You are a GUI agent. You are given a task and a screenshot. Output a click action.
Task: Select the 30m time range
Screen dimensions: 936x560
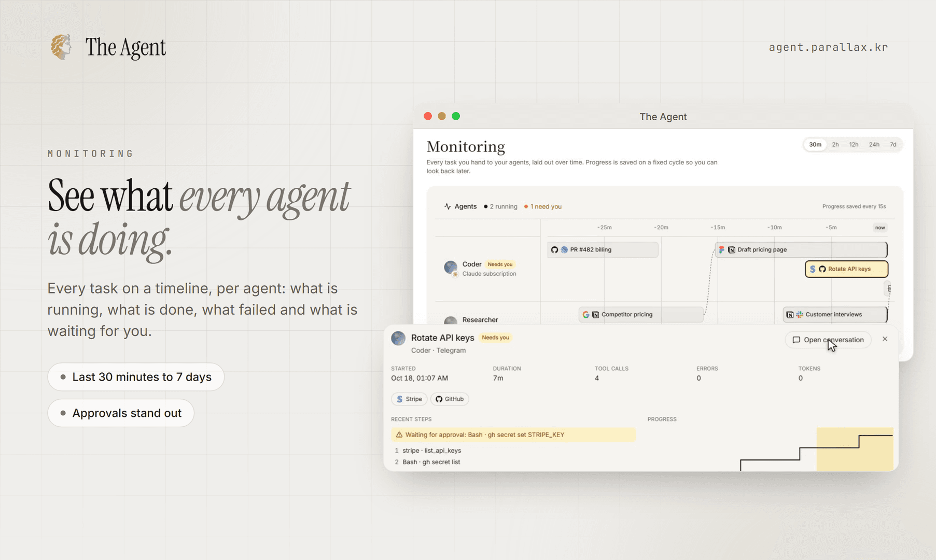[815, 145]
